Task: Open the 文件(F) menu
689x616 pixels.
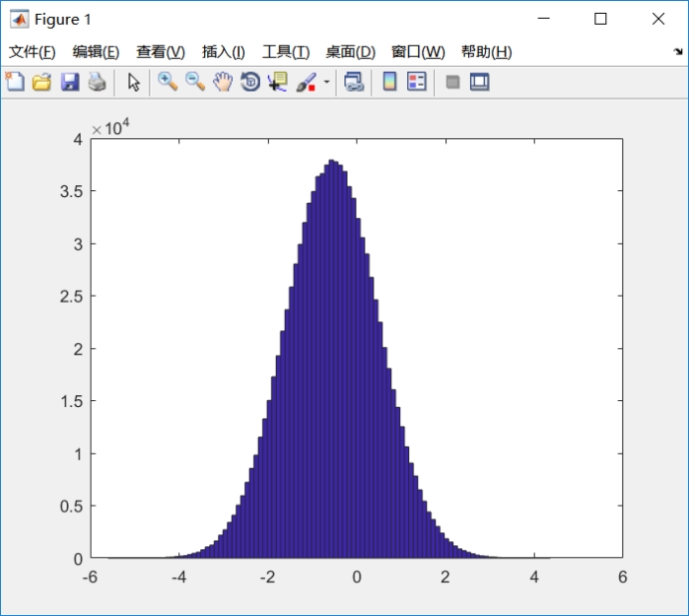Action: click(32, 52)
